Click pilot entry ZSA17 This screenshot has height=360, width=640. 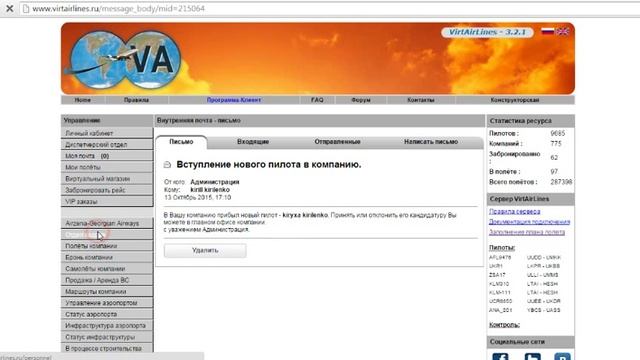pos(497,275)
